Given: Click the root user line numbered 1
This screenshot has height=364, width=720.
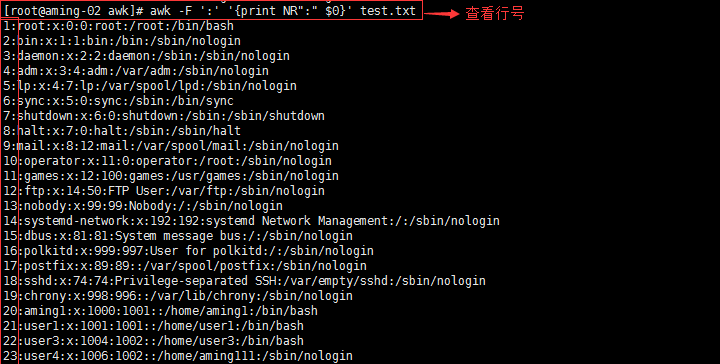Looking at the screenshot, I should 118,26.
